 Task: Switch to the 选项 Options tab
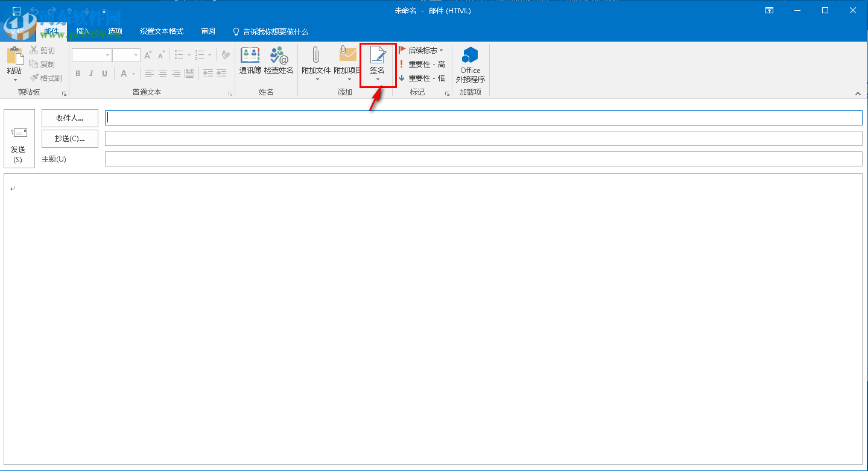[115, 31]
